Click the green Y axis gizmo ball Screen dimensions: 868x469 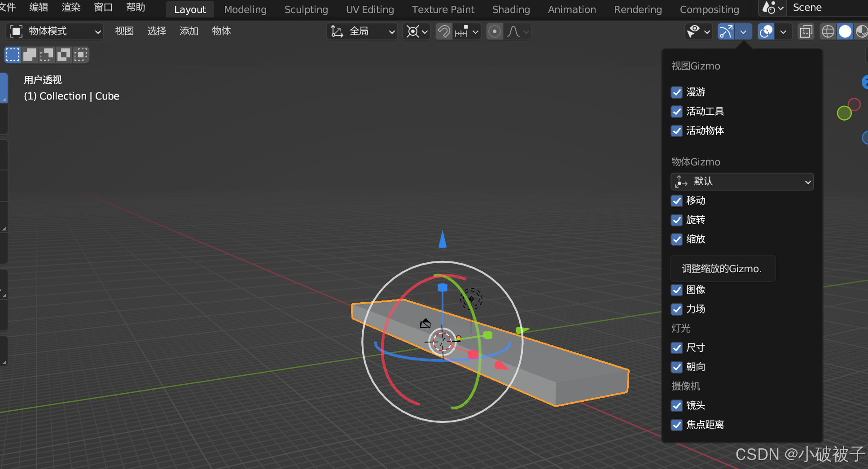[844, 113]
